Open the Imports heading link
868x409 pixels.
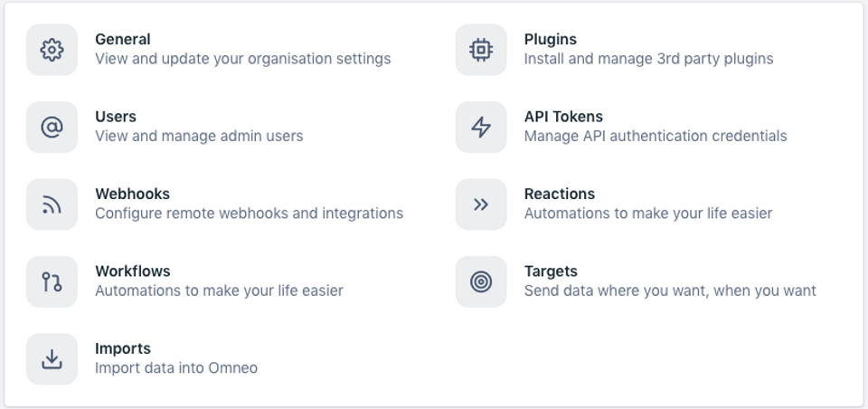click(123, 348)
